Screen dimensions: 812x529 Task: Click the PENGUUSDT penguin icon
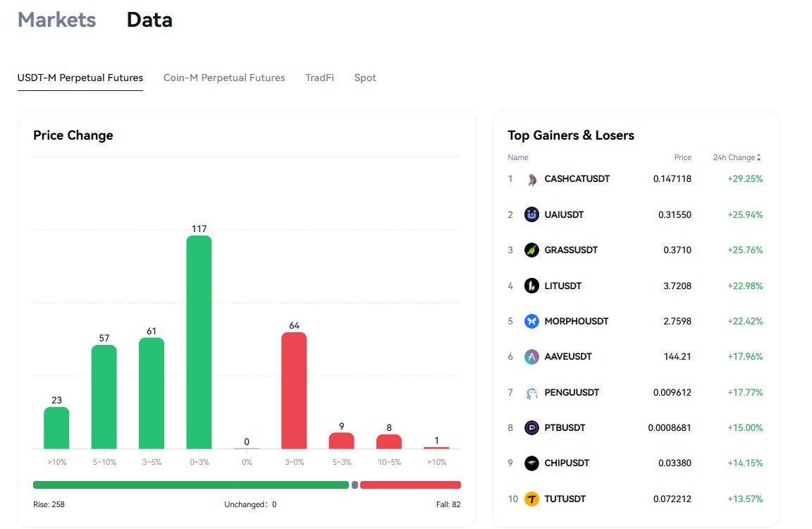click(x=531, y=392)
